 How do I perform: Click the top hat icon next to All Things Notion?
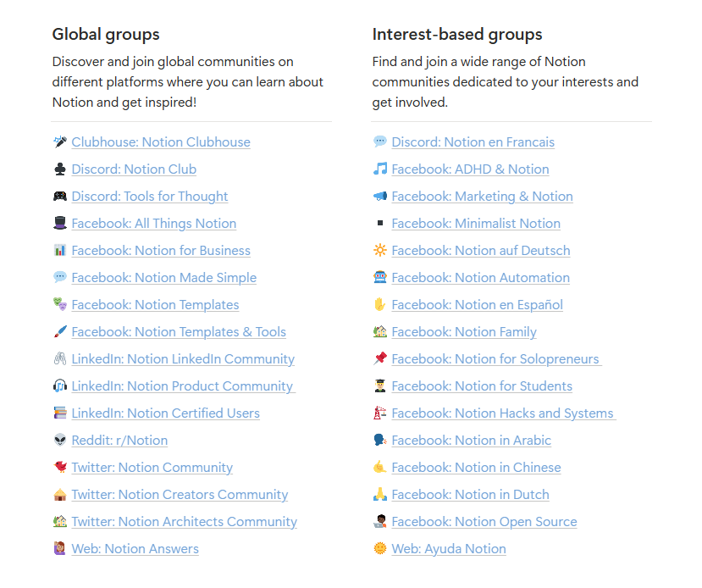[59, 224]
